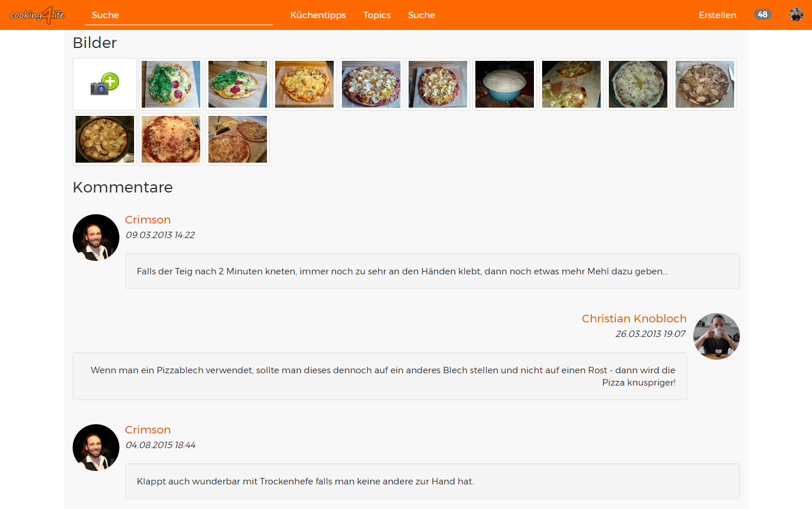This screenshot has width=812, height=509.
Task: Open the cooking4life logo home link
Action: pyautogui.click(x=37, y=15)
